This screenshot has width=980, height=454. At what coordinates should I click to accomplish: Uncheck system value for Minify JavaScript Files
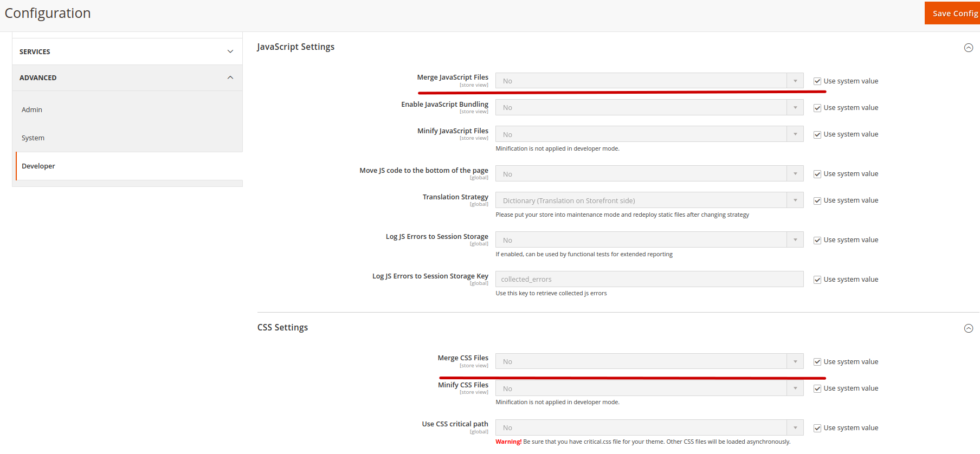[x=817, y=135]
